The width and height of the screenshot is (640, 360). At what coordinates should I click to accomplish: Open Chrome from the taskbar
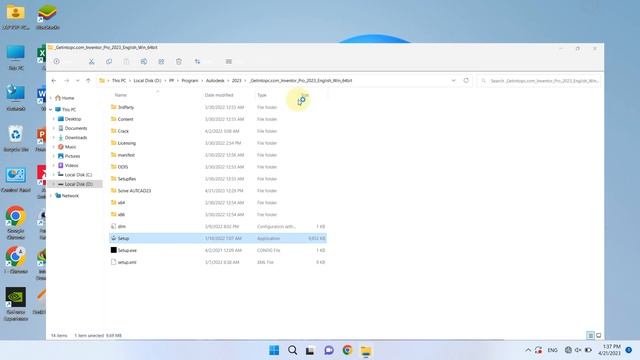[347, 350]
